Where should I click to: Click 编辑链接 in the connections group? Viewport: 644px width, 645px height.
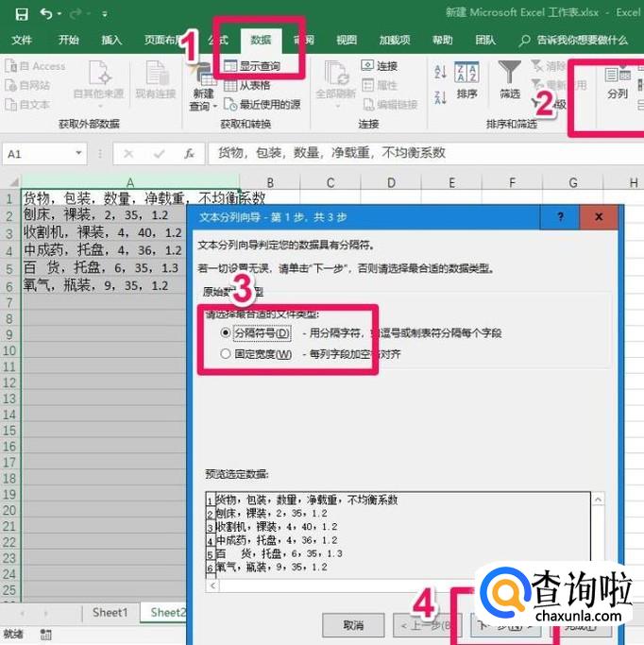390,105
